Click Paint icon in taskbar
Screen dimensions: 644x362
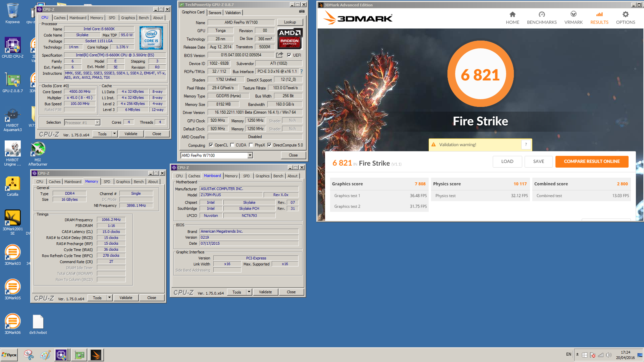coord(45,355)
